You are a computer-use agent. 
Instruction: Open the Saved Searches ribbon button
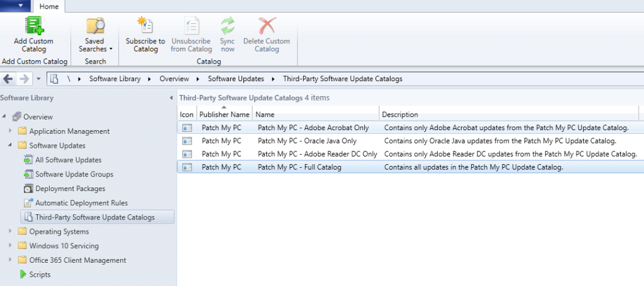click(96, 35)
